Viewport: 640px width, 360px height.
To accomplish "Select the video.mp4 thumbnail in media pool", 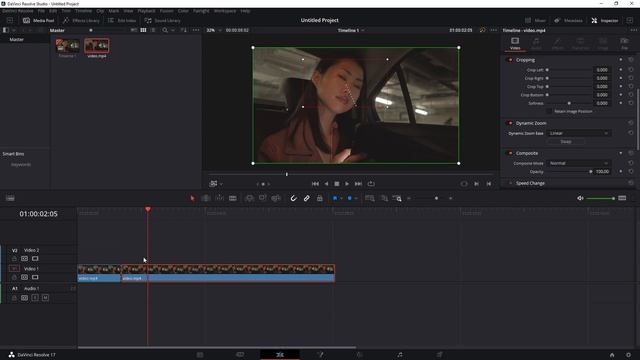I will coord(97,46).
